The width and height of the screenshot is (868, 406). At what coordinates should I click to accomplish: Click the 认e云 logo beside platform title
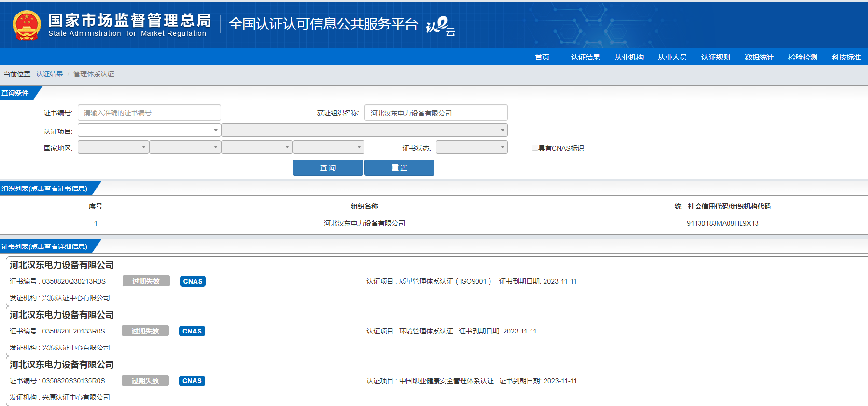click(x=440, y=26)
